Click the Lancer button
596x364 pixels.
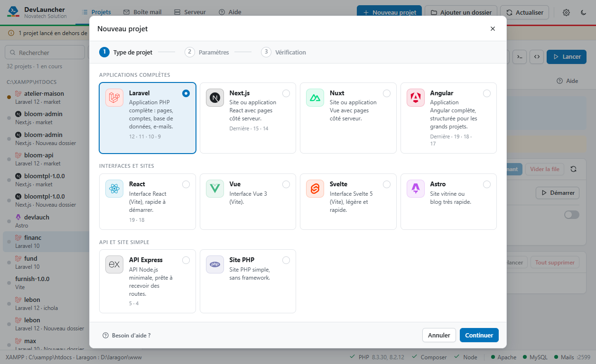click(567, 57)
